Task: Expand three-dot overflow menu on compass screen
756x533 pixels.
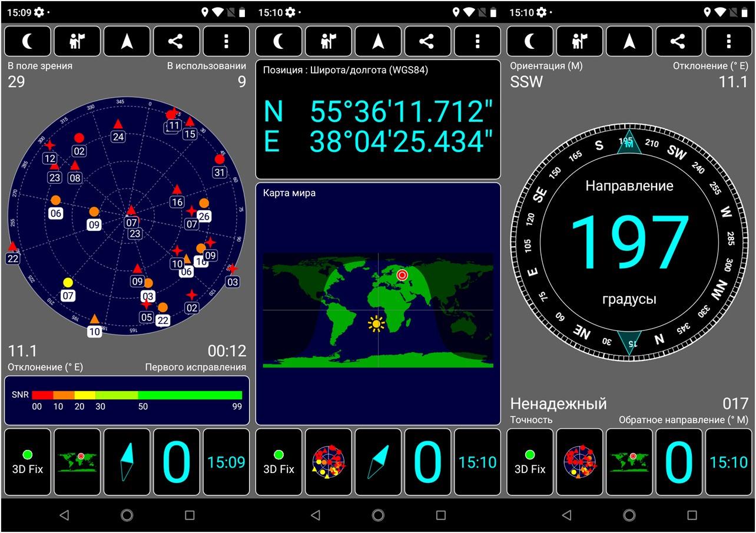Action: 729,41
